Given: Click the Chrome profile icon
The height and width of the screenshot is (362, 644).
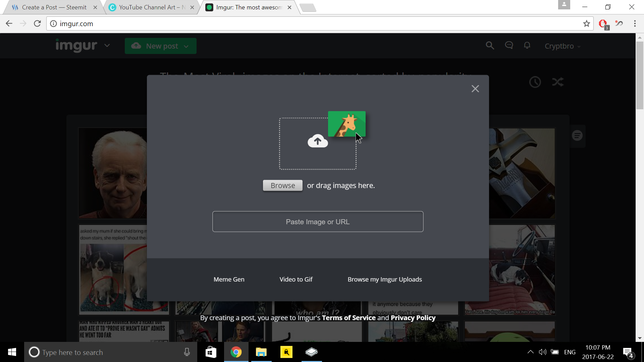Looking at the screenshot, I should click(x=564, y=5).
